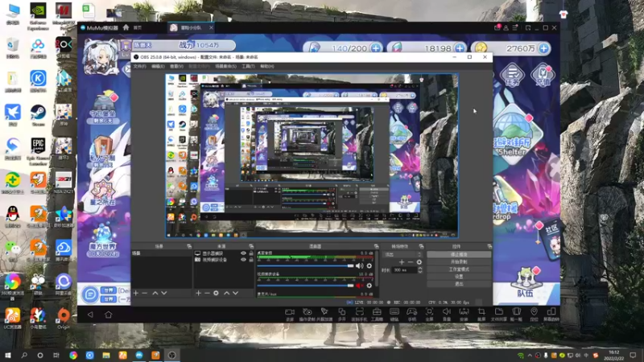Click Windows Start button on taskbar
Image resolution: width=644 pixels, height=362 pixels.
click(7, 355)
